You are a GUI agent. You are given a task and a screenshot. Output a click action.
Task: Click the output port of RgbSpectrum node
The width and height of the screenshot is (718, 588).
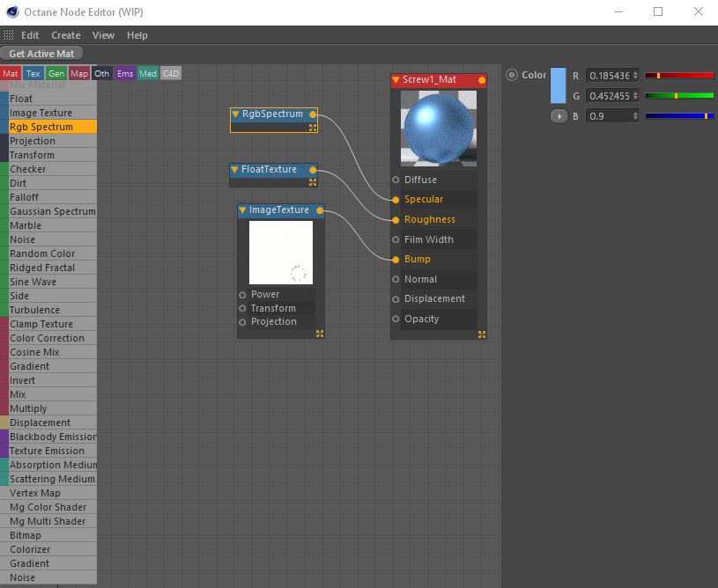(313, 114)
